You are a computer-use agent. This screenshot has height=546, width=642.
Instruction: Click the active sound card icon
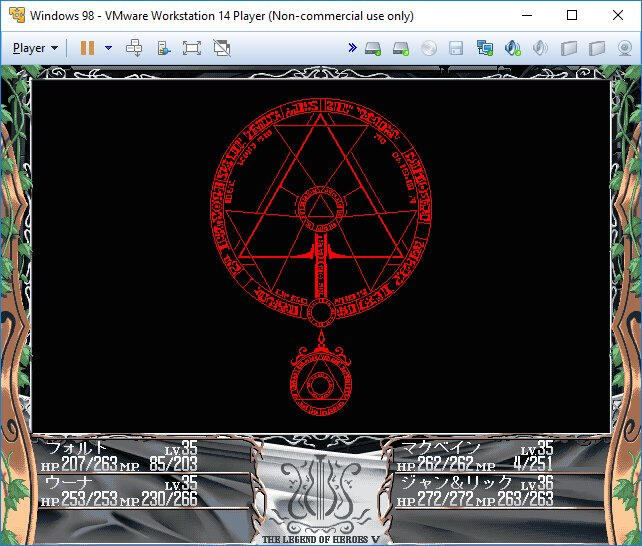[x=513, y=48]
